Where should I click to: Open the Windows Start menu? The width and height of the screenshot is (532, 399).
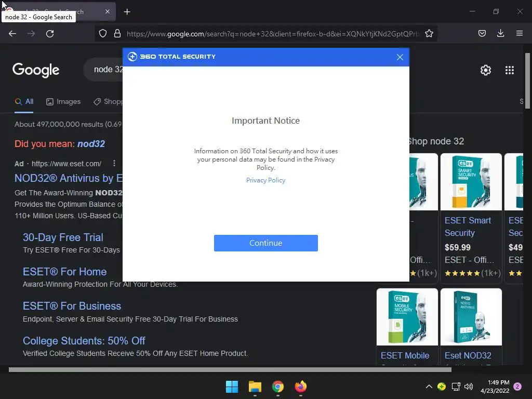point(232,387)
